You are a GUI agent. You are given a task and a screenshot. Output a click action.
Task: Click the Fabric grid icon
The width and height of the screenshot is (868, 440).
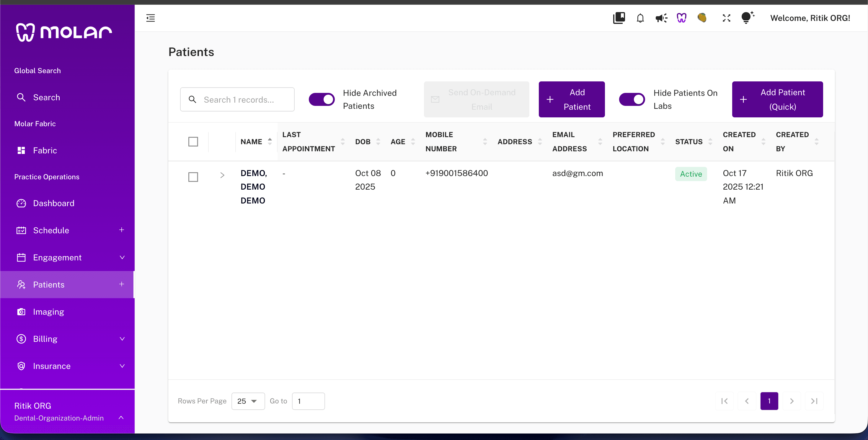(x=21, y=150)
